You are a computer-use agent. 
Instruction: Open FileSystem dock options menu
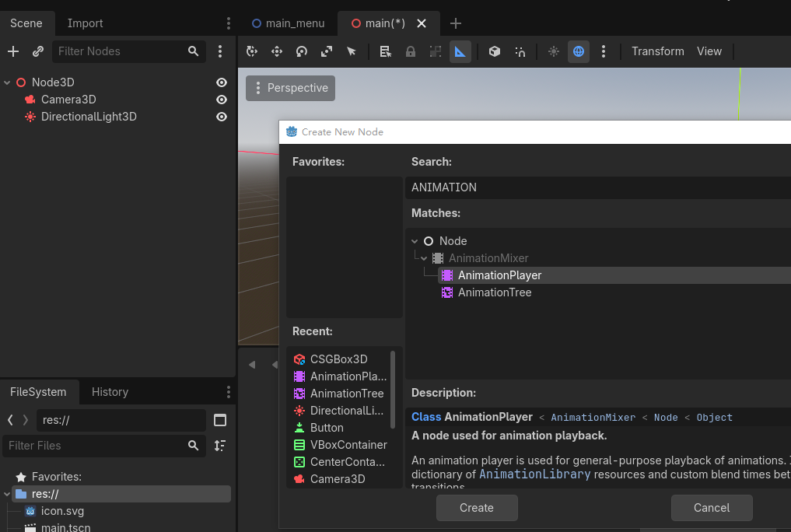point(229,392)
